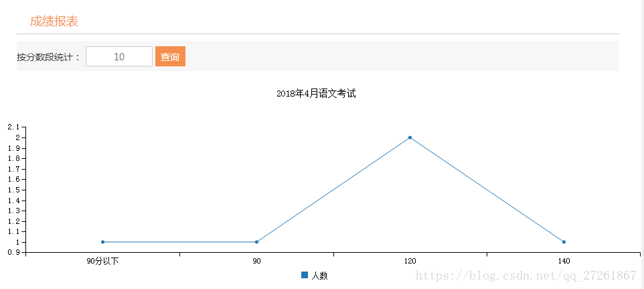This screenshot has height=289, width=644.
Task: Click the data point above 140
Action: (564, 241)
